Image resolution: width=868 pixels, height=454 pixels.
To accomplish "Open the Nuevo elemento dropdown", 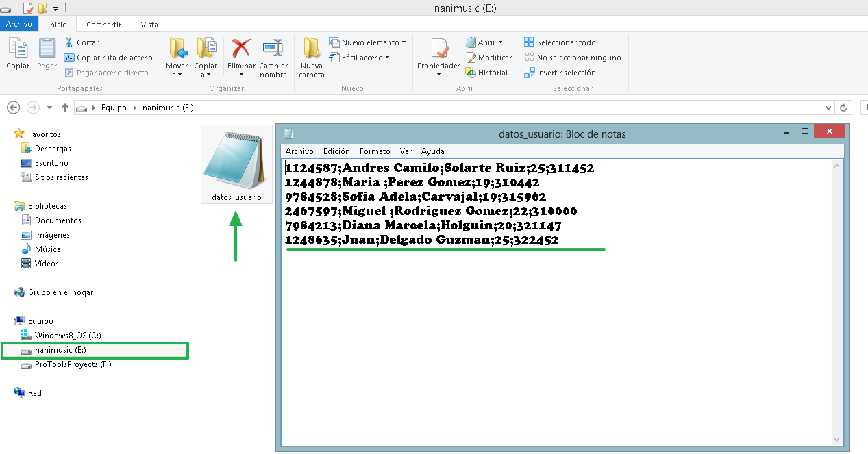I will tap(367, 42).
